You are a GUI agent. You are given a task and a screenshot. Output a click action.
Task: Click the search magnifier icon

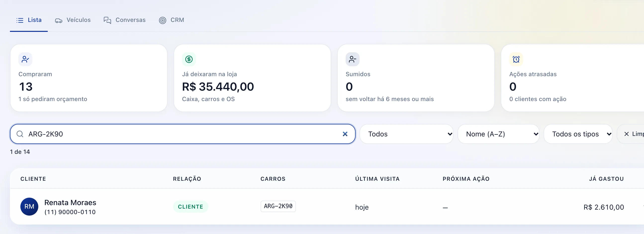click(20, 134)
